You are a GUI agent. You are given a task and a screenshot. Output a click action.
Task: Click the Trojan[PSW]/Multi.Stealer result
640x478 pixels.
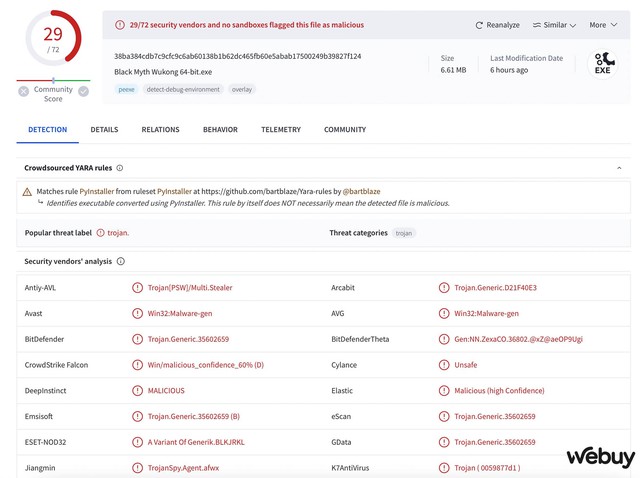click(x=190, y=288)
